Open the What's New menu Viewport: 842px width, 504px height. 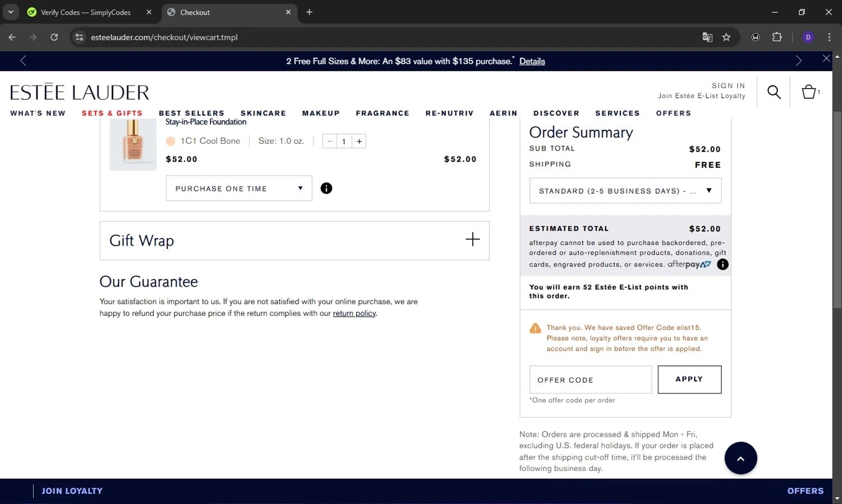(38, 113)
